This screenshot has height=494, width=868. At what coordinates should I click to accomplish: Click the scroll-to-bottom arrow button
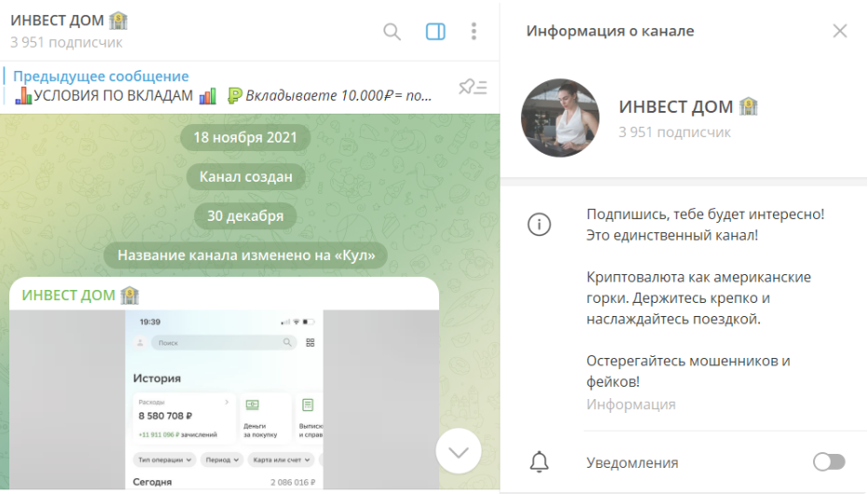459,451
